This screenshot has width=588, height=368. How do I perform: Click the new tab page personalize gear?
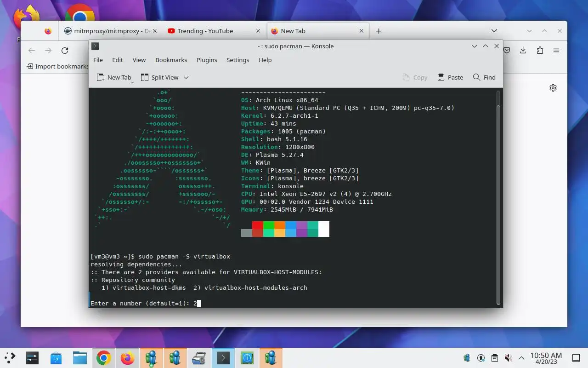(553, 88)
